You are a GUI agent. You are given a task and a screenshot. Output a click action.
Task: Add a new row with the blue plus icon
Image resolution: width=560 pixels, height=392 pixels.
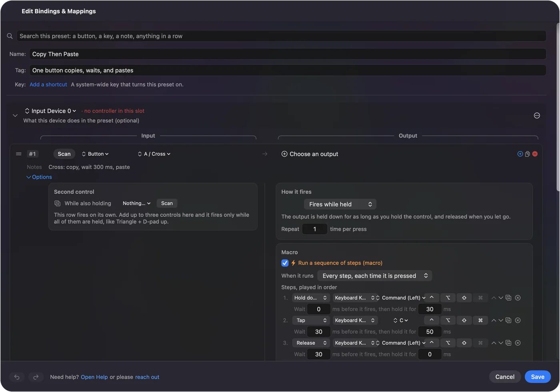click(x=520, y=154)
